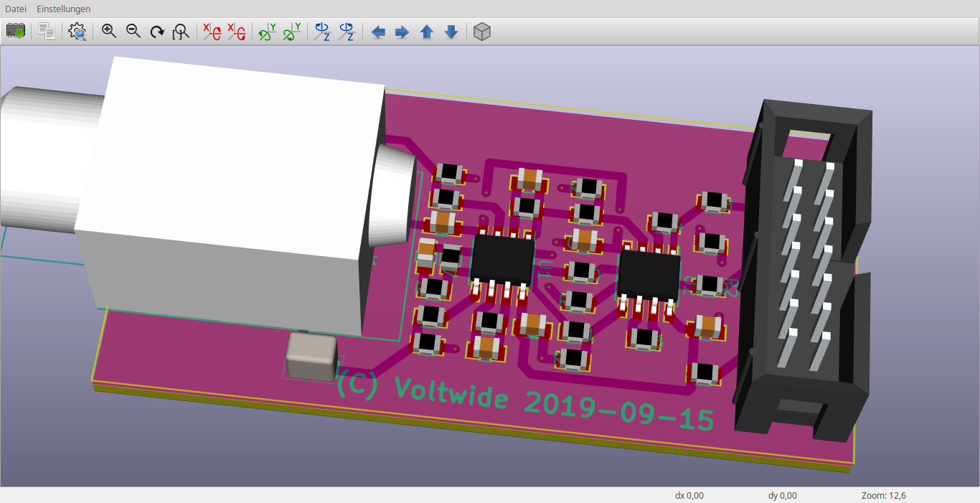The height and width of the screenshot is (503, 980).
Task: Move board right with the right arrow
Action: 402,32
